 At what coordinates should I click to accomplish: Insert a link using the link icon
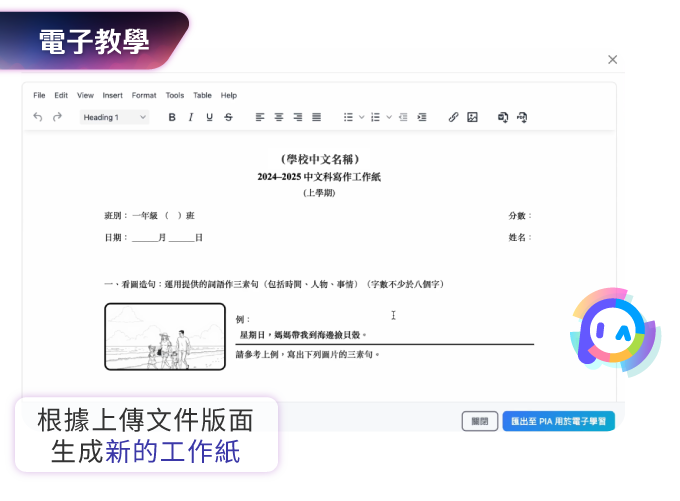(x=453, y=117)
